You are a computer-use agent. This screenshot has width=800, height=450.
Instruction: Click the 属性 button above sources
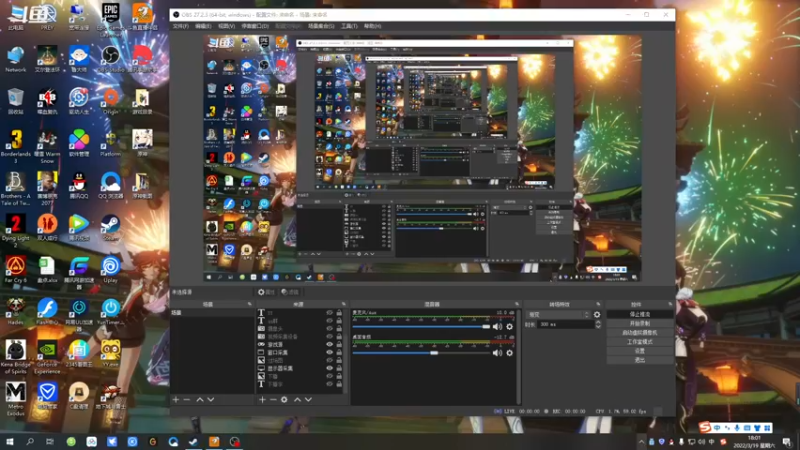pos(266,292)
